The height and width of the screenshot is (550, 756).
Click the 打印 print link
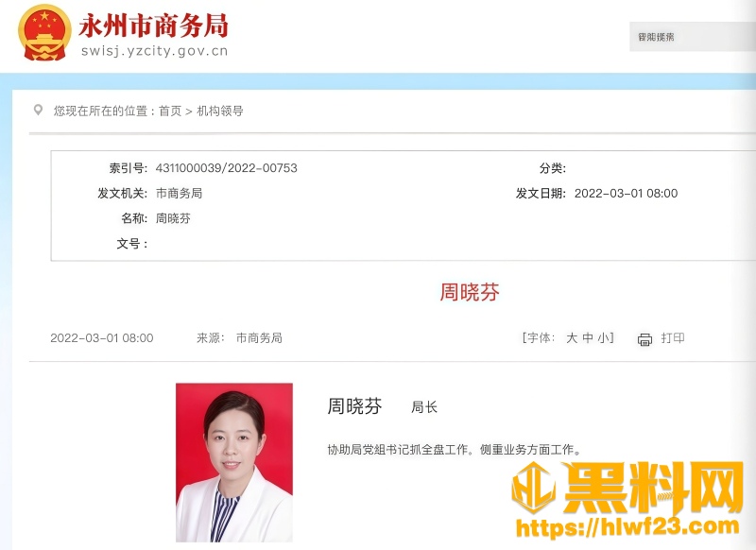673,338
